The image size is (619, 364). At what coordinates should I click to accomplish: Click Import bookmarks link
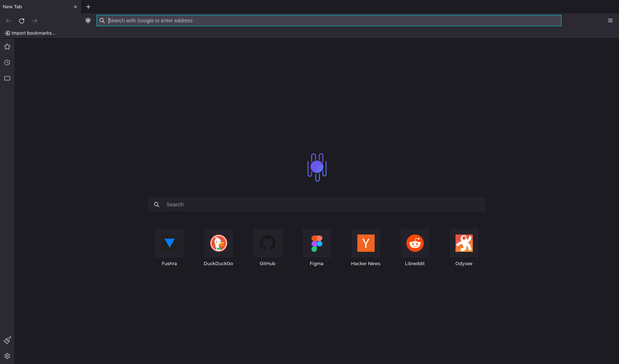[30, 33]
